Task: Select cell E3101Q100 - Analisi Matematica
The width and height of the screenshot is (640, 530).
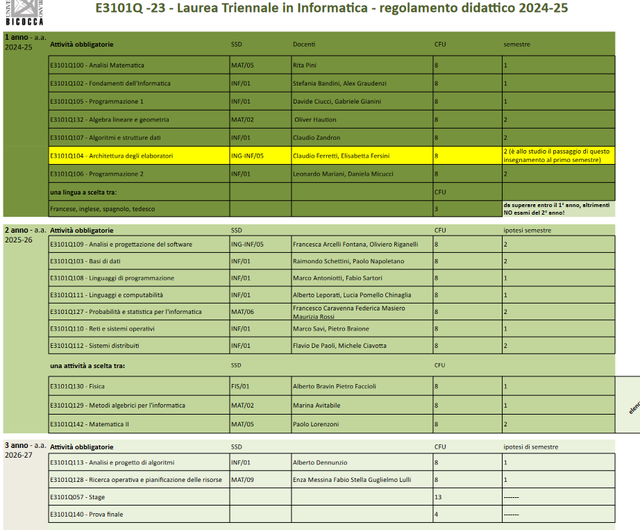Action: tap(139, 65)
